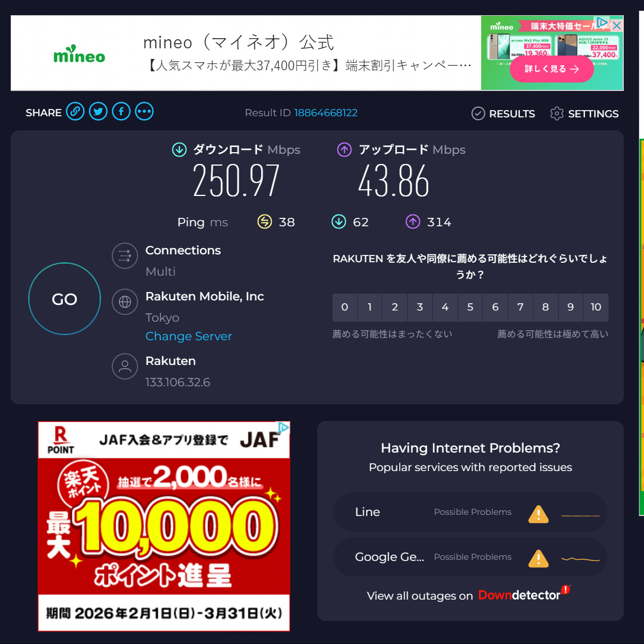
Task: Click the upload arrow icon beside アップロード
Action: point(344,149)
